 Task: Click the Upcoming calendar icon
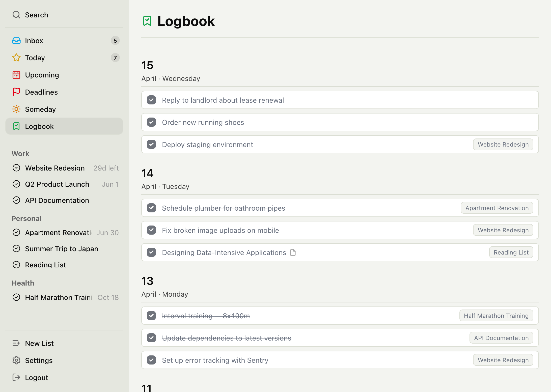click(x=16, y=75)
